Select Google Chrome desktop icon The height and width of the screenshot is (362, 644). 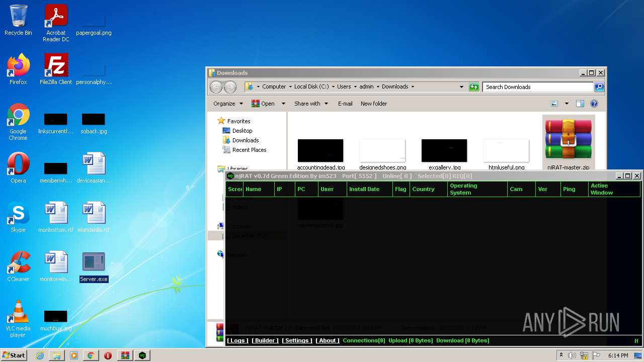pos(18,122)
